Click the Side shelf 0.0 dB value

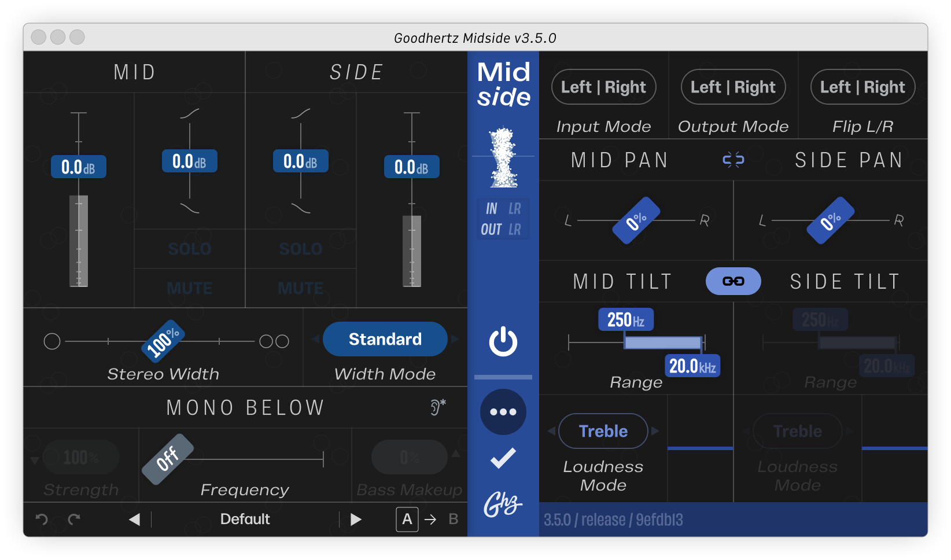(301, 161)
